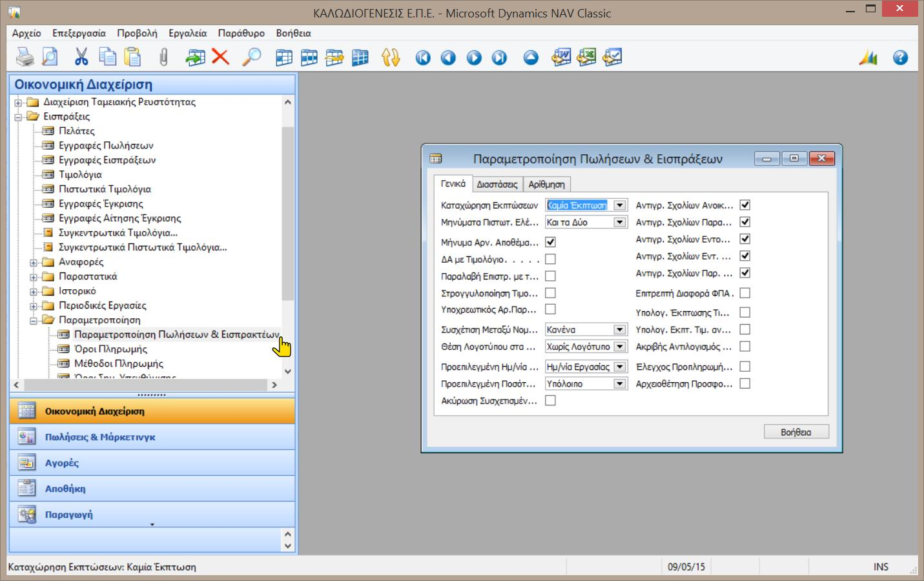Screen dimensions: 924x581
Task: Click the magnifying glass Find icon
Action: tap(252, 57)
